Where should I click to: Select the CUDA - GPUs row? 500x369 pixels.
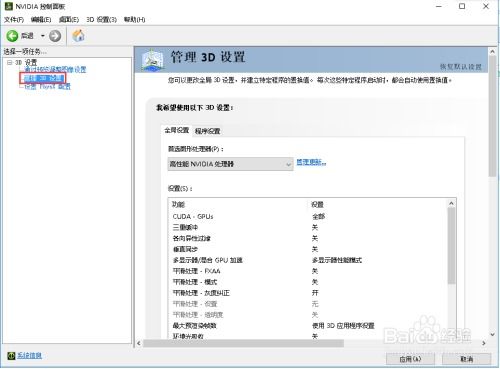(x=309, y=216)
